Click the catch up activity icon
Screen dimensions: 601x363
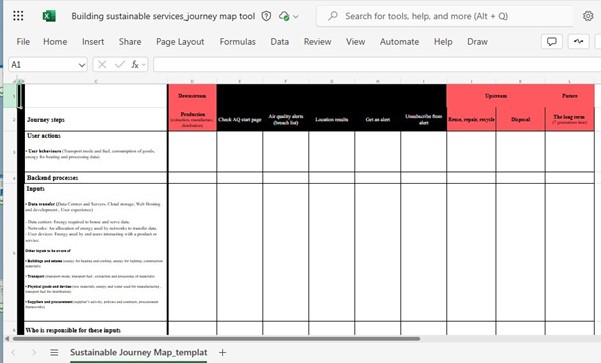(578, 41)
